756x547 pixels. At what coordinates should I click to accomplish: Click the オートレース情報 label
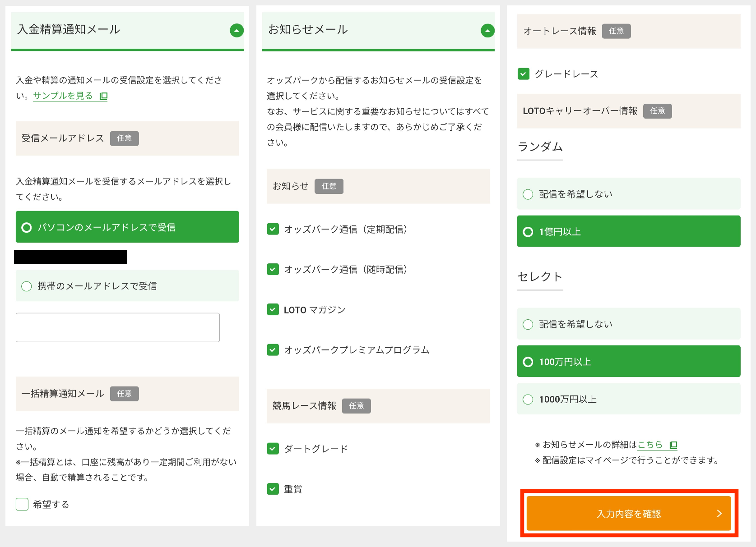point(560,31)
